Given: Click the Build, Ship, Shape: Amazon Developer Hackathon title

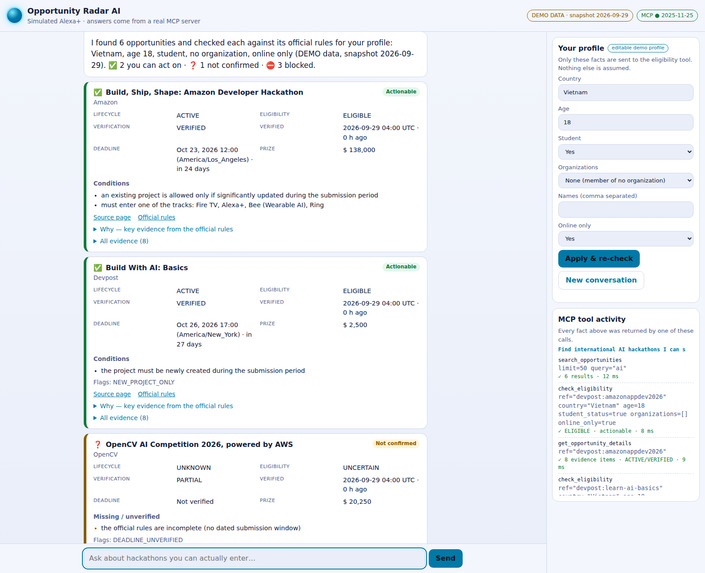Looking at the screenshot, I should [204, 92].
